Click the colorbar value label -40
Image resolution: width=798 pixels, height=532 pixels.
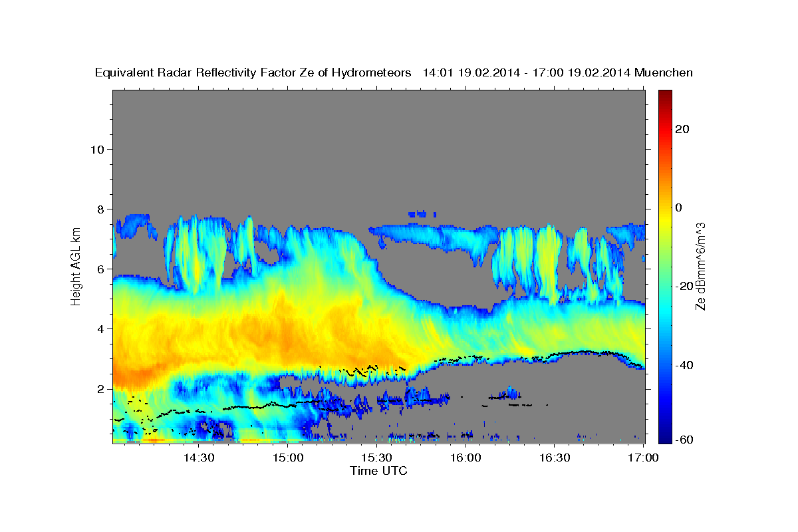tap(685, 365)
